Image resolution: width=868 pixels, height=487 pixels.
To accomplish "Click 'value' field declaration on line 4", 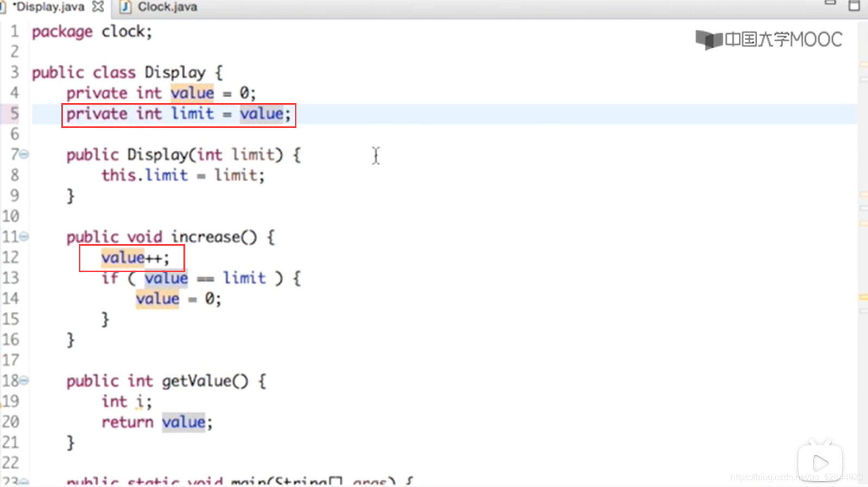I will click(192, 93).
